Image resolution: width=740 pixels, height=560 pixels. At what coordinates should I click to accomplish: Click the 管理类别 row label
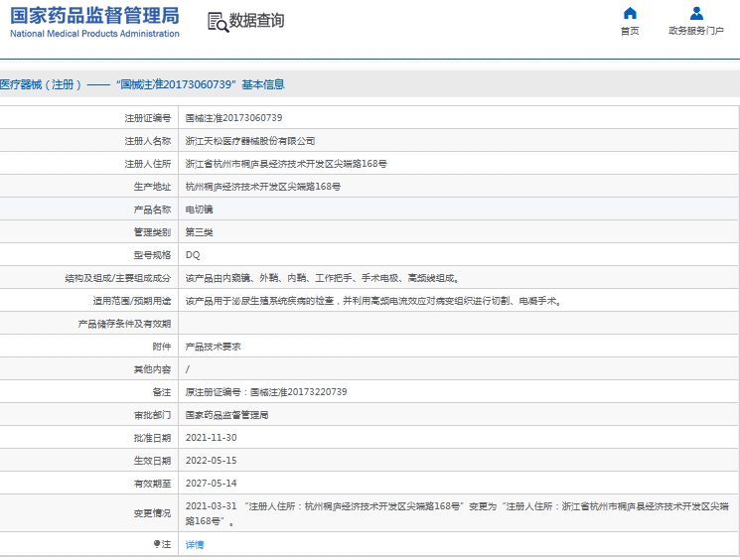[x=152, y=232]
